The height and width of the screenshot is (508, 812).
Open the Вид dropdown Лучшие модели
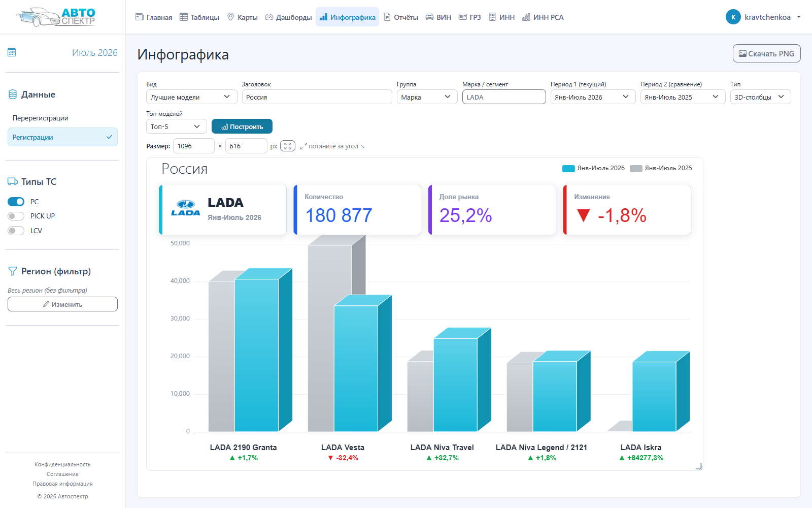click(192, 97)
